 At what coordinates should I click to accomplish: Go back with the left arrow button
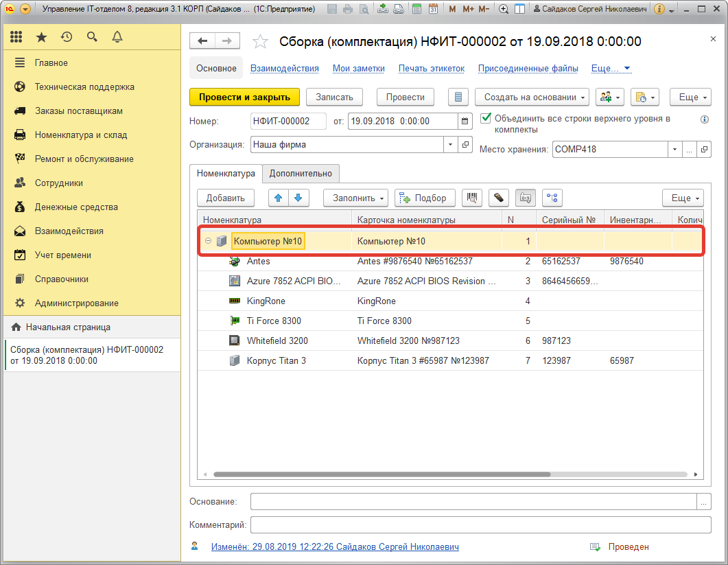click(202, 41)
